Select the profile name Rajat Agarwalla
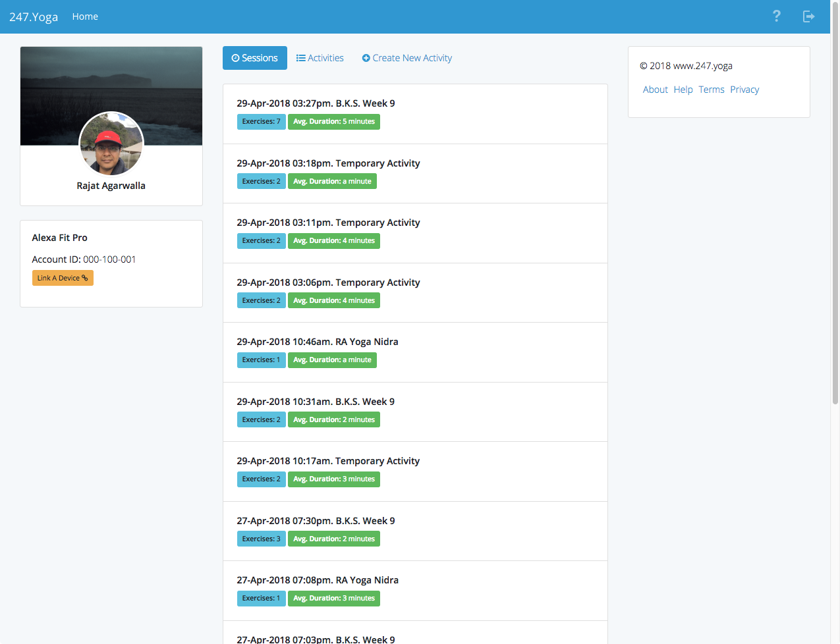Viewport: 840px width, 644px height. click(x=111, y=186)
